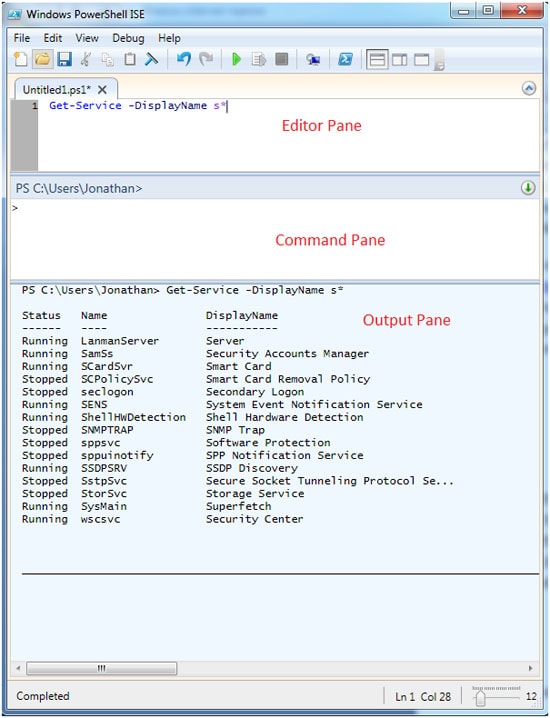Image resolution: width=550 pixels, height=718 pixels.
Task: Click the ShellHWDetection service name
Action: [x=133, y=418]
